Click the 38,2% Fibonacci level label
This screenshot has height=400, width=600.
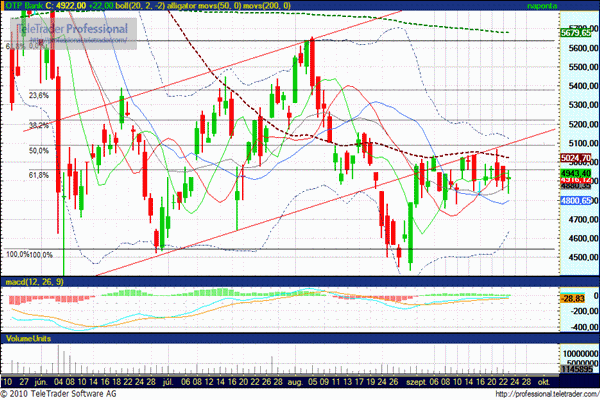39,126
